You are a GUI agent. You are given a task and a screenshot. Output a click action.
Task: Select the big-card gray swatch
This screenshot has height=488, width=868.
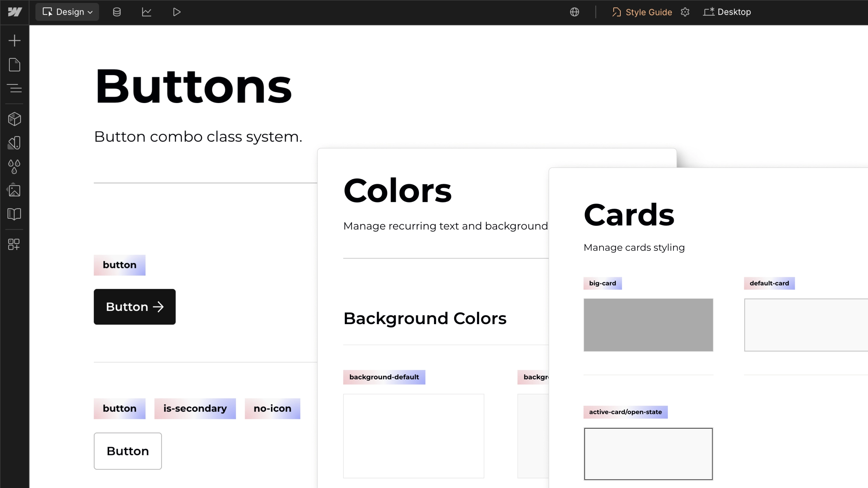[648, 325]
